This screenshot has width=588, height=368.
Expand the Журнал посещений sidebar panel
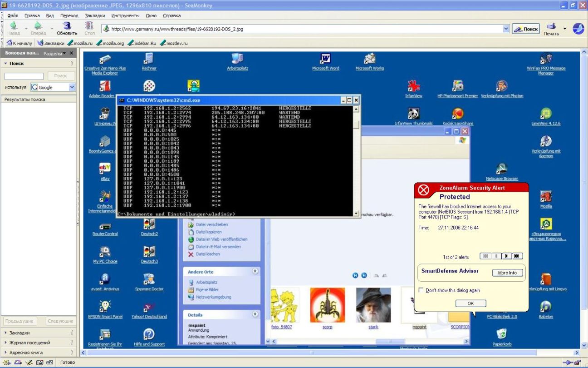38,343
